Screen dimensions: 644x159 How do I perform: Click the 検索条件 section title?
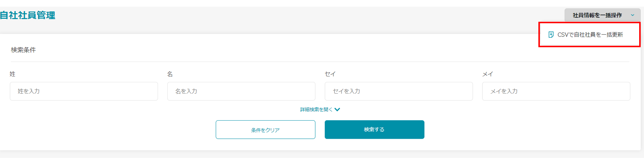click(x=23, y=50)
